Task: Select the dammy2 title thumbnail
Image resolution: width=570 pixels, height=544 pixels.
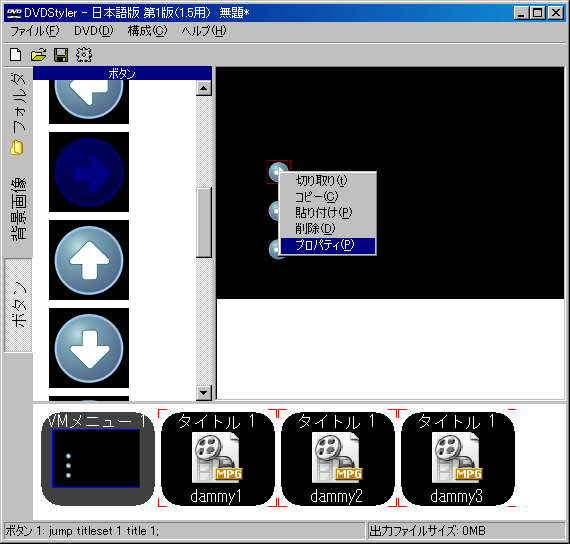Action: (x=337, y=459)
